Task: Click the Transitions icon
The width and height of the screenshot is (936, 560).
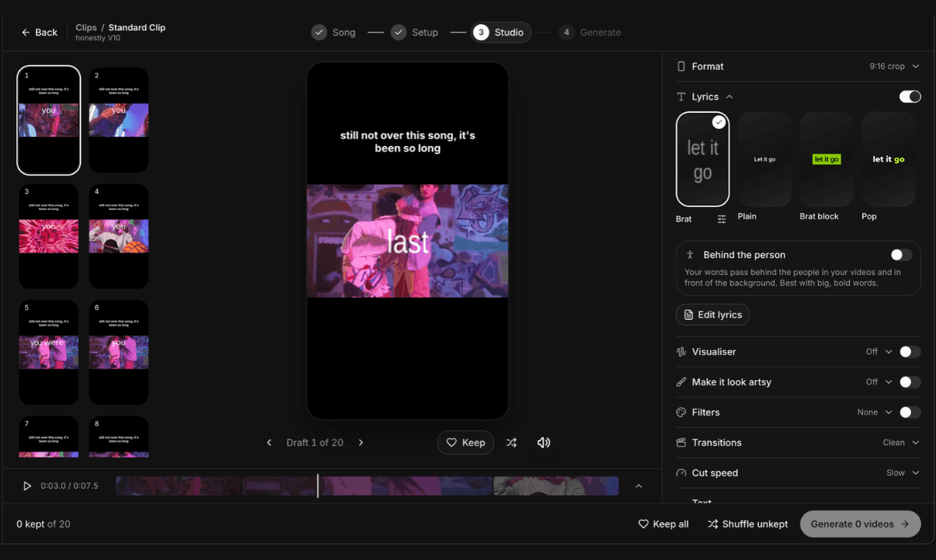Action: click(681, 443)
